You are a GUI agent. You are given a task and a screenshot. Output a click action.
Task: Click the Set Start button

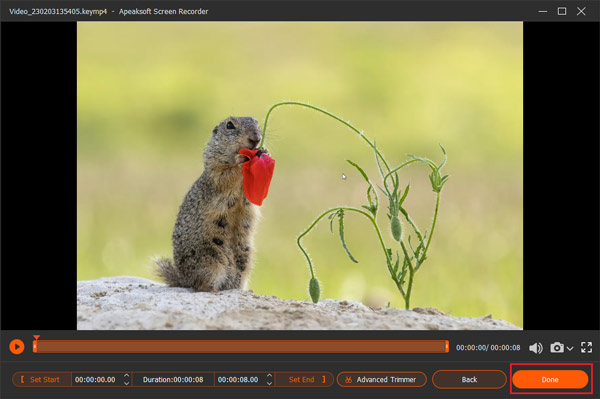[41, 379]
